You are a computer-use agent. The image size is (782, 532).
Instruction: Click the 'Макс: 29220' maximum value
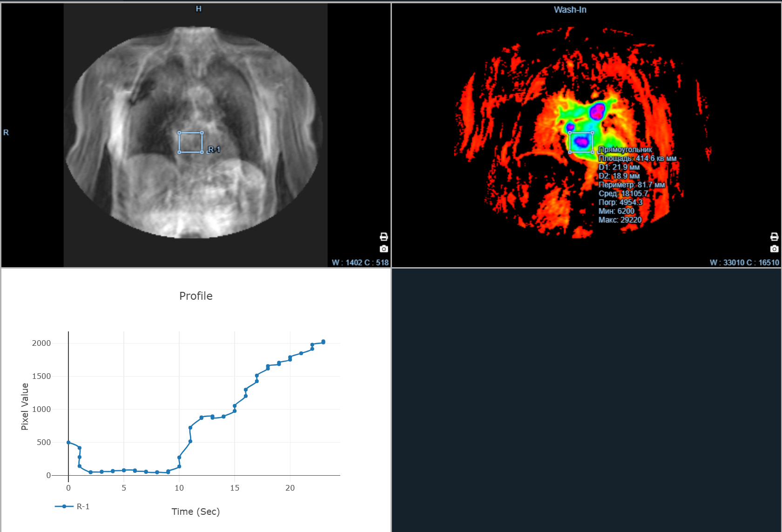click(x=620, y=220)
